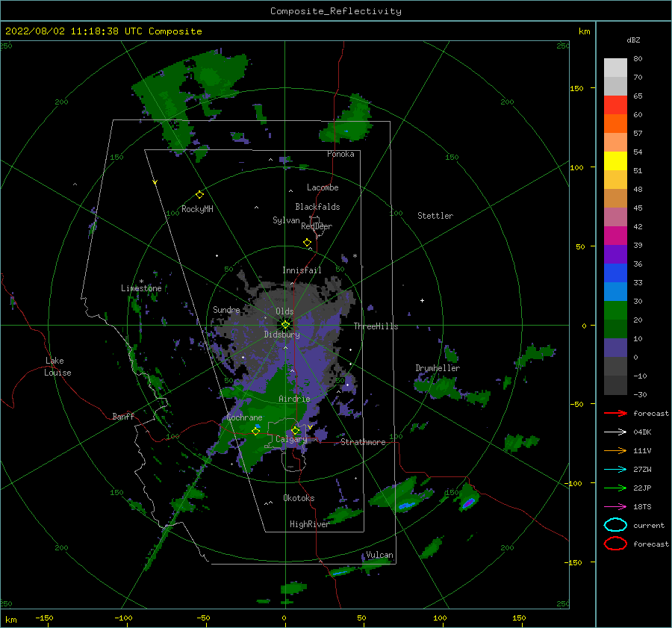Click the yellow radar site marker at center

285,325
